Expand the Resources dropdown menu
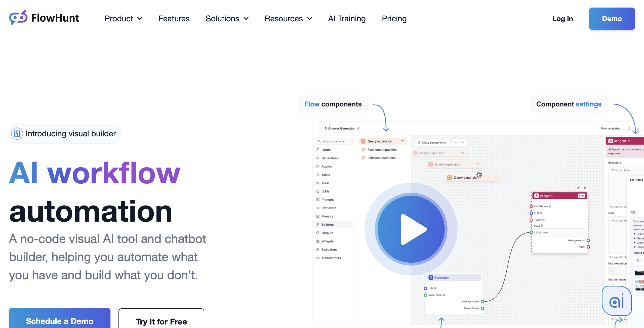Viewport: 644px width, 328px height. (288, 19)
